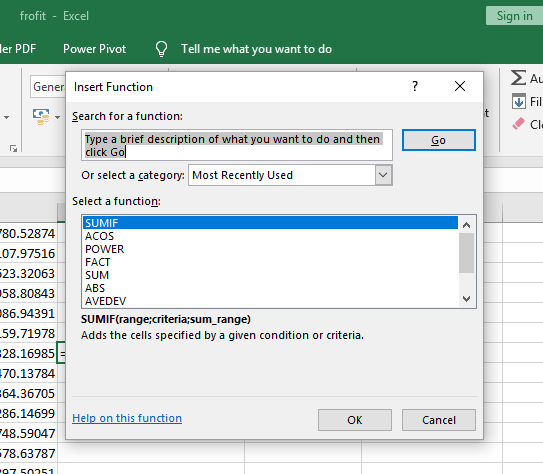Select FACT in the function list
This screenshot has height=474, width=543.
[270, 262]
